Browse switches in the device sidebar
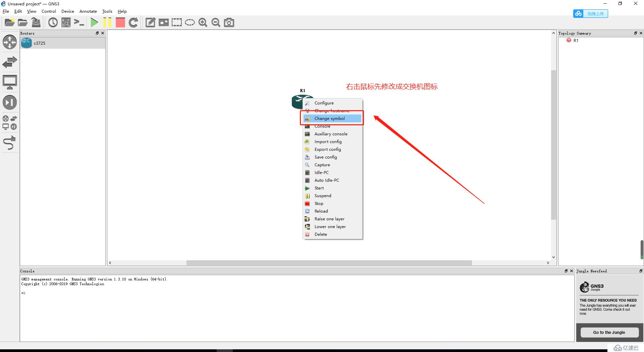644x352 pixels. click(x=10, y=62)
